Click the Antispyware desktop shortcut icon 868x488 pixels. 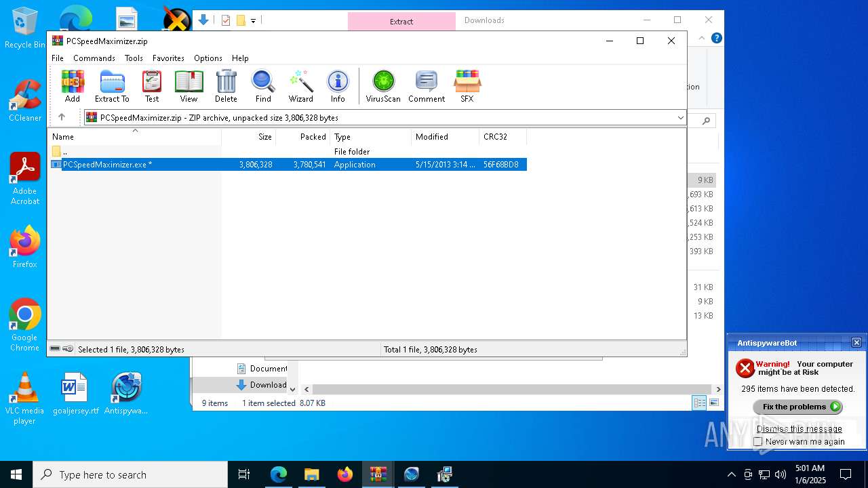126,393
